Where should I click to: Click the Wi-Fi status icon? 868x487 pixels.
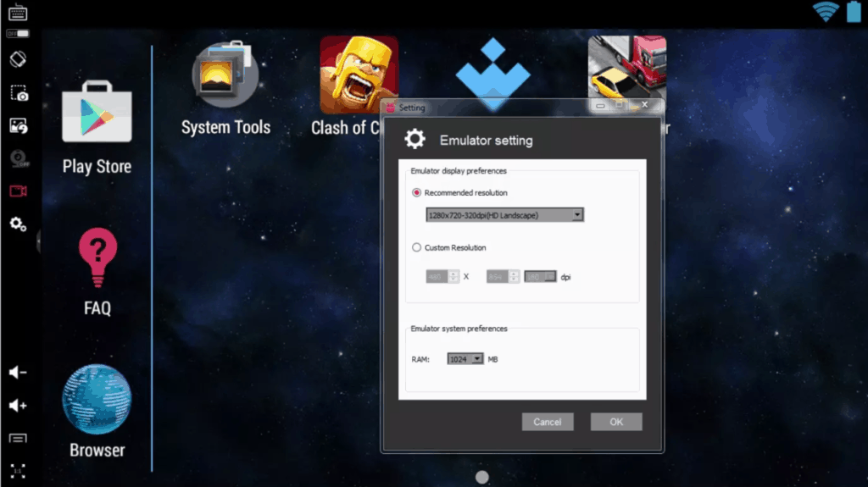click(826, 11)
